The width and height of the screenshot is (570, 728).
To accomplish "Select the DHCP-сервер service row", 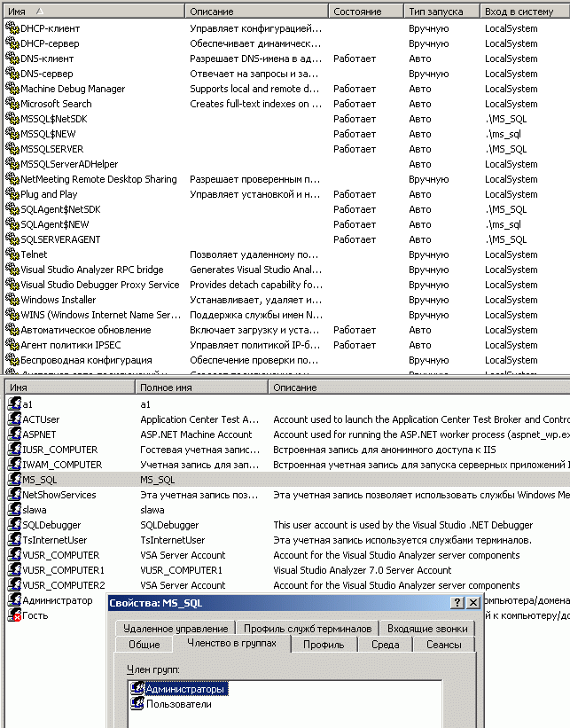I will 286,43.
